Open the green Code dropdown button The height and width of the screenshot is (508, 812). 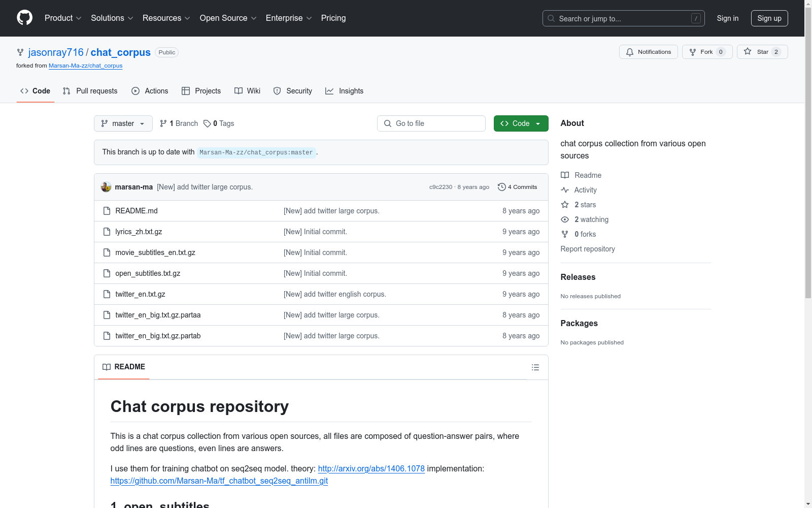[x=521, y=123]
